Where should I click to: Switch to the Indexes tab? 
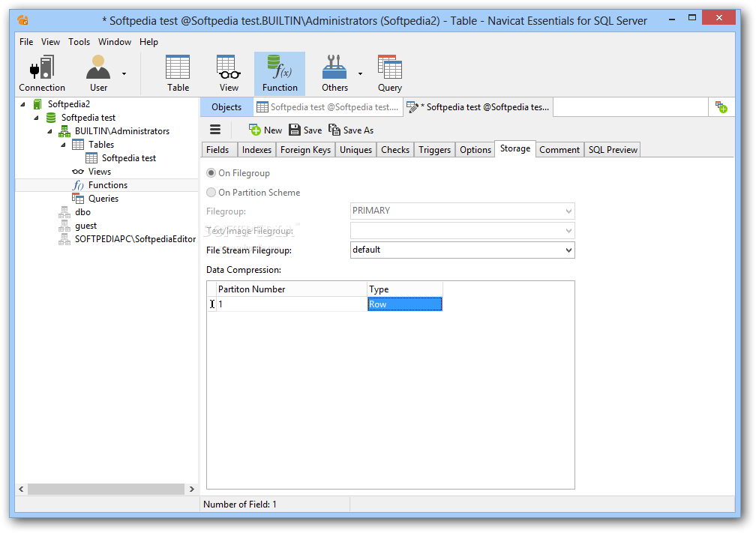256,150
